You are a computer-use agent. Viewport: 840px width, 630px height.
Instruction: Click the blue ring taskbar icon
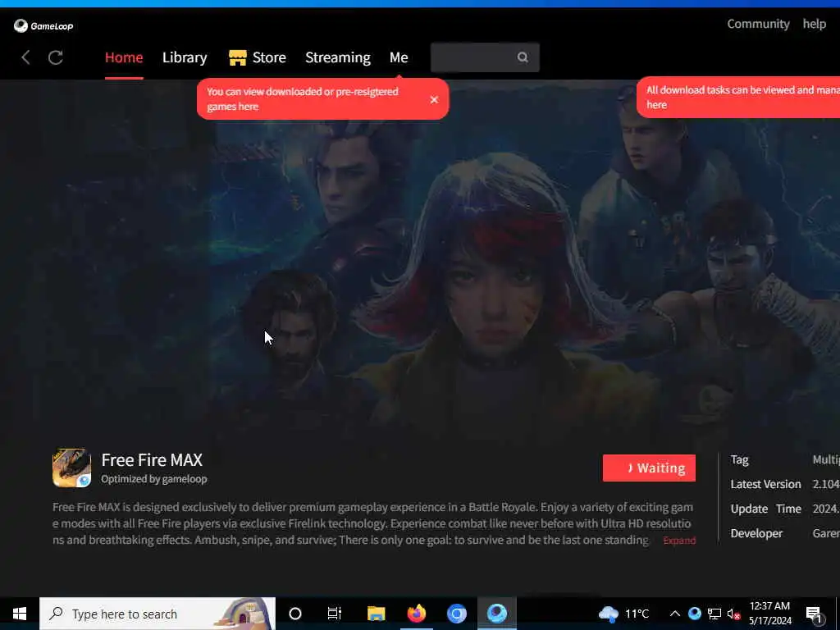pyautogui.click(x=456, y=614)
